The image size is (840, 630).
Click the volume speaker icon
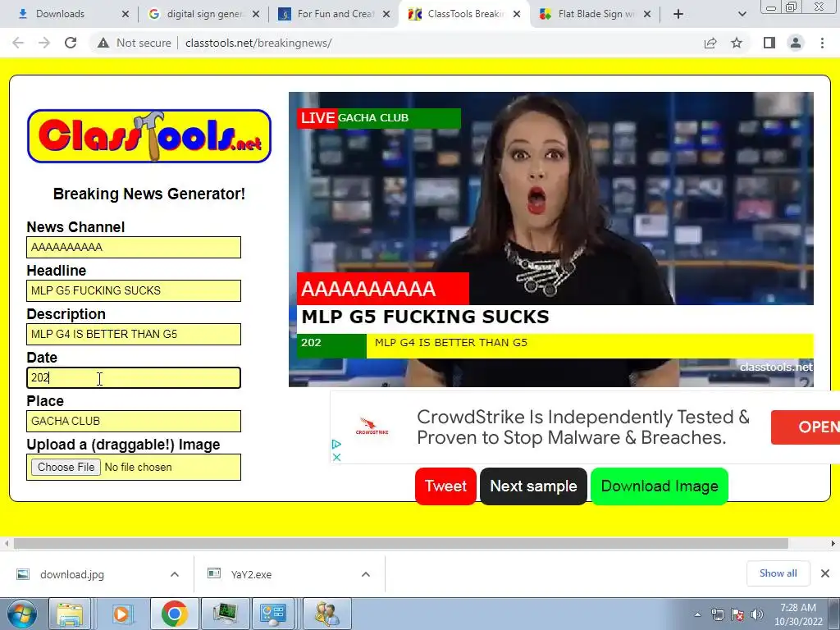756,614
